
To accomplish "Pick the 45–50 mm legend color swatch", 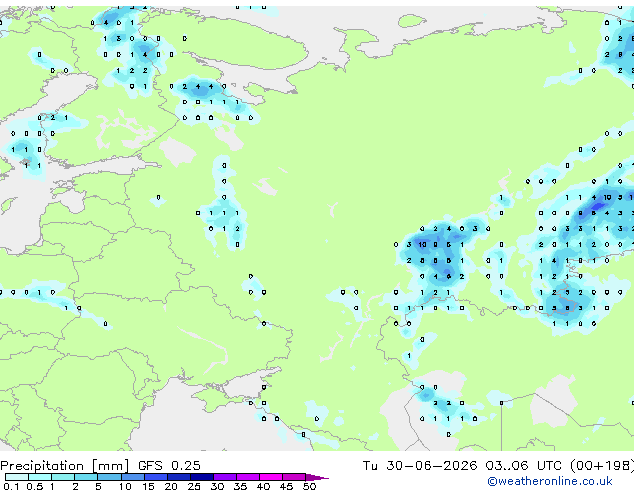I will [294, 477].
